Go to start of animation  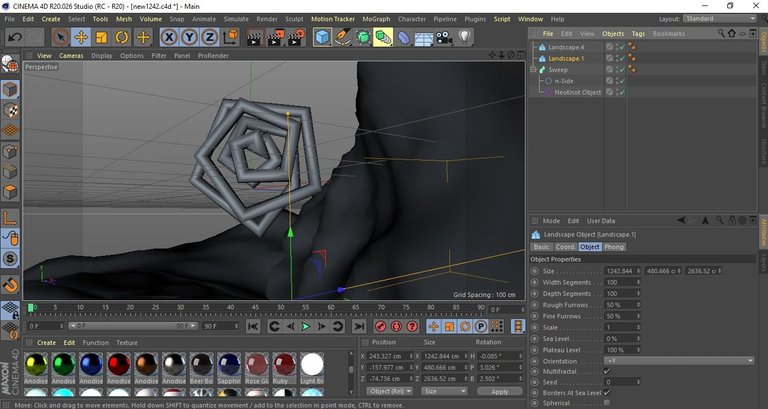pos(253,326)
